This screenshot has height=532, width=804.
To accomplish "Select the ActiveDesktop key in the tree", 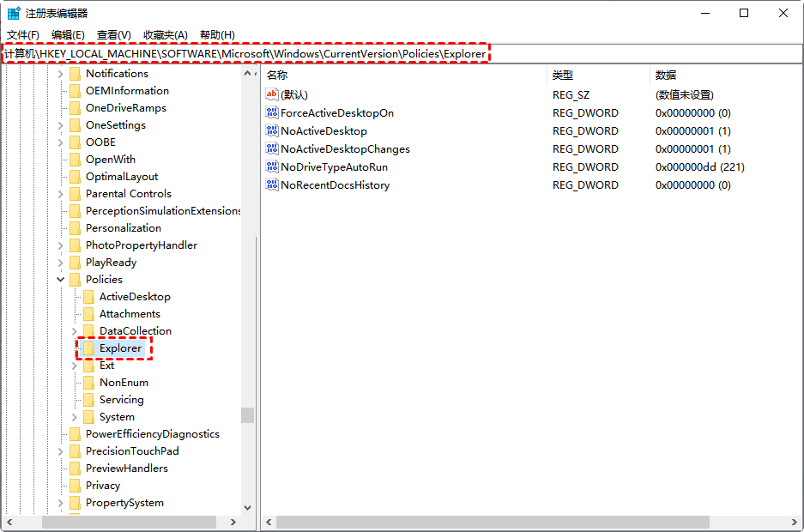I will [135, 297].
